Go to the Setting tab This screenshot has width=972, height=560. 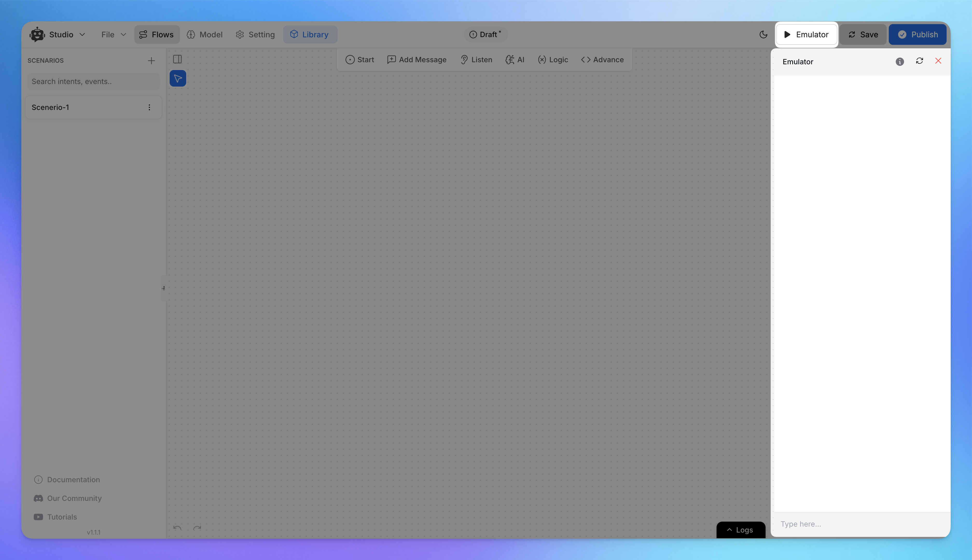(255, 35)
